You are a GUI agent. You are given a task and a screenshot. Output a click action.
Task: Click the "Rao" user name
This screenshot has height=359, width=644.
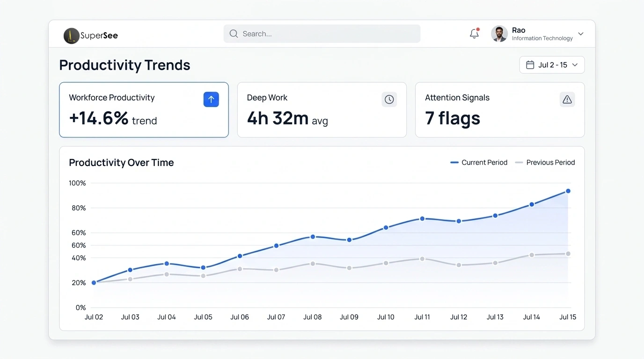519,30
